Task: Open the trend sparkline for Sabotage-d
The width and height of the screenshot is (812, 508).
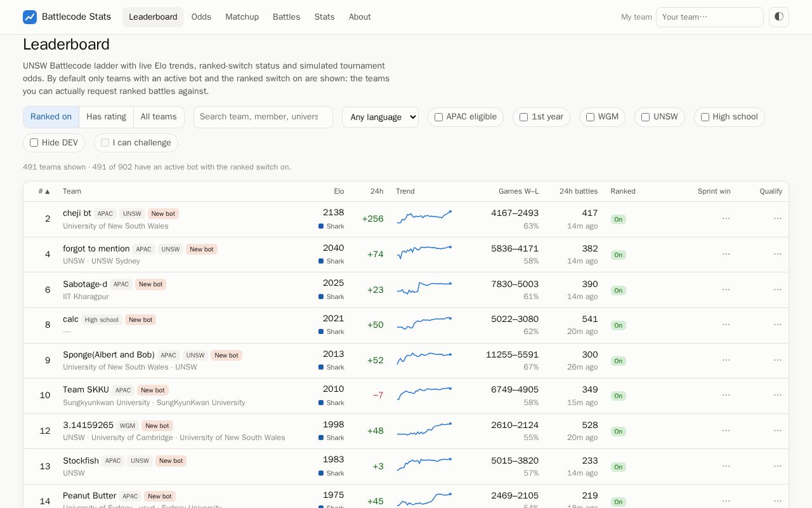Action: [x=424, y=289]
